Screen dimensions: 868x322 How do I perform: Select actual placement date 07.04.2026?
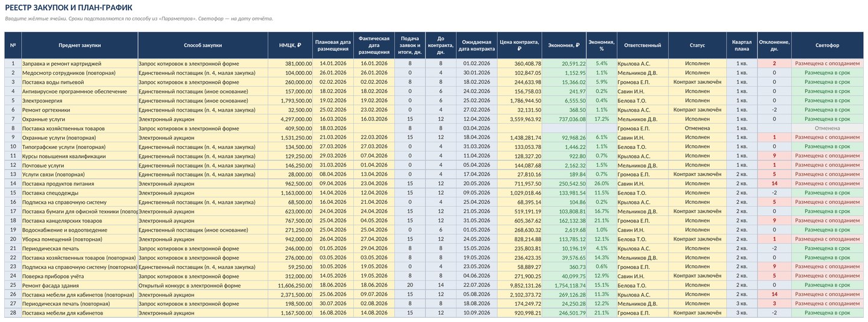pos(373,156)
